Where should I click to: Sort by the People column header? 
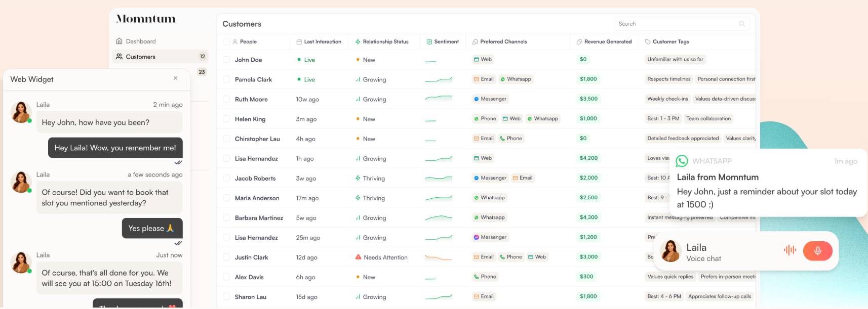[248, 42]
